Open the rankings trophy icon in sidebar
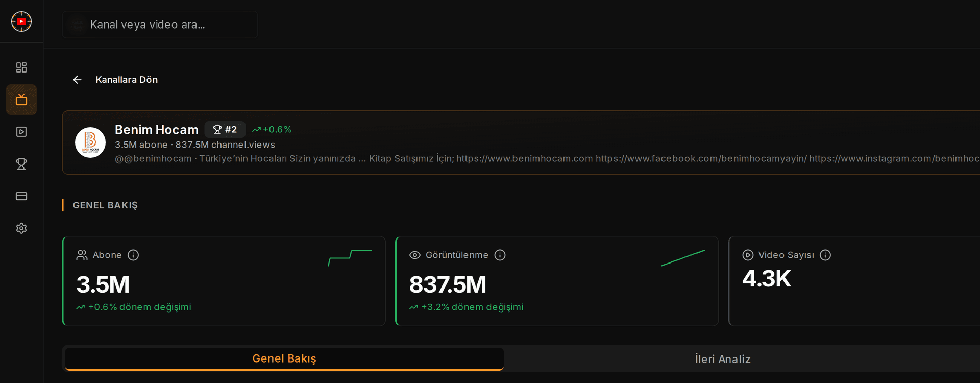This screenshot has width=980, height=383. 21,164
